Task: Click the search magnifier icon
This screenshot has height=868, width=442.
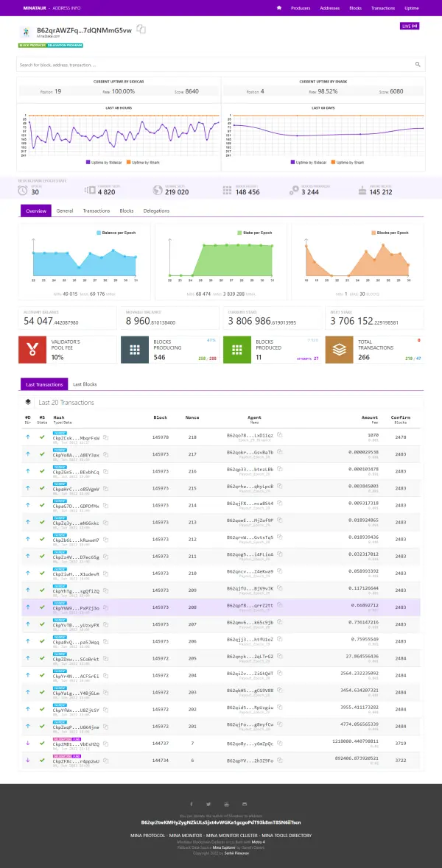Action: 418,65
